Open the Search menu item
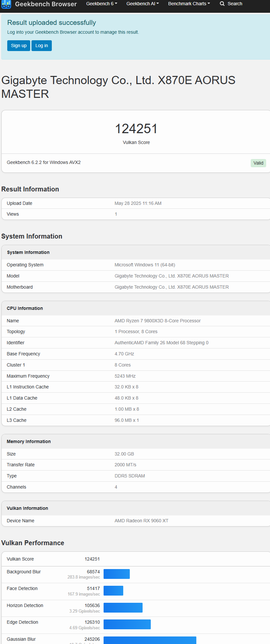This screenshot has height=644, width=270. click(x=231, y=4)
